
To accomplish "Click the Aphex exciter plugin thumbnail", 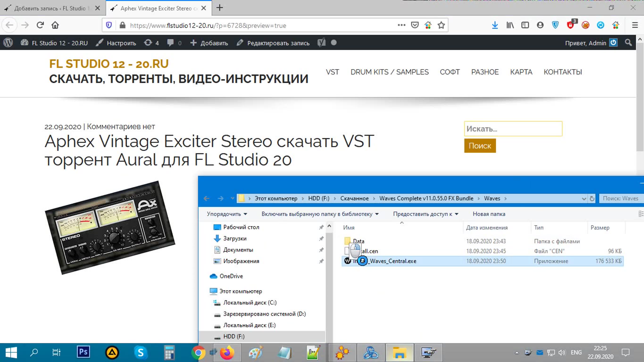I will tap(110, 227).
